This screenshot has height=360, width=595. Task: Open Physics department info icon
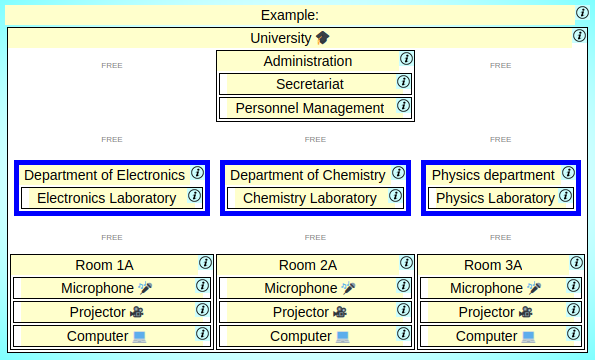pyautogui.click(x=568, y=173)
